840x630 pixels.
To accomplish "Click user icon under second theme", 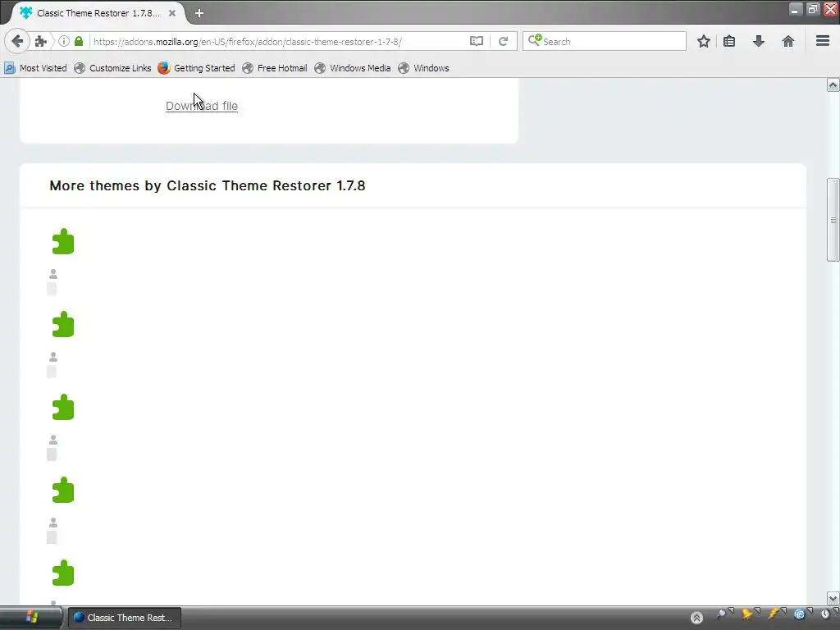I will (53, 357).
